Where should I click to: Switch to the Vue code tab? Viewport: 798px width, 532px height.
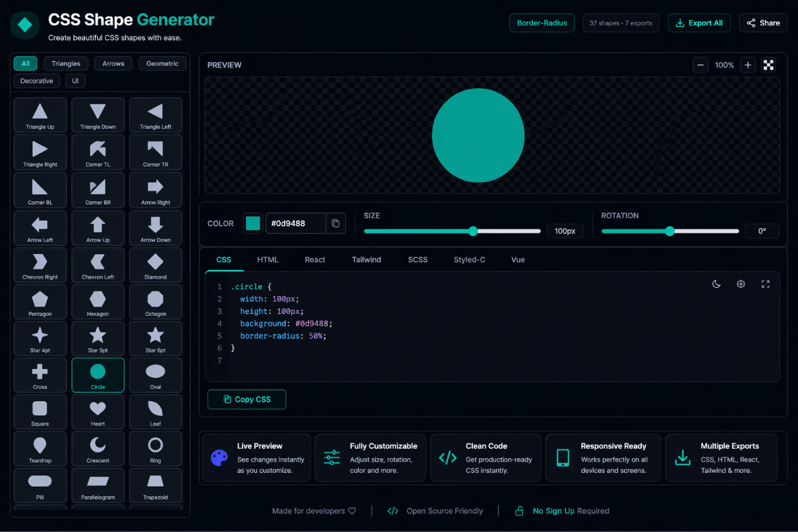(518, 259)
